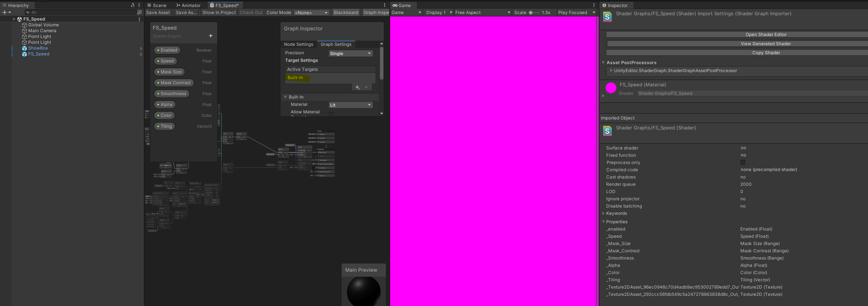Collapse the FS_Speed scene in hierarchy

pos(14,19)
